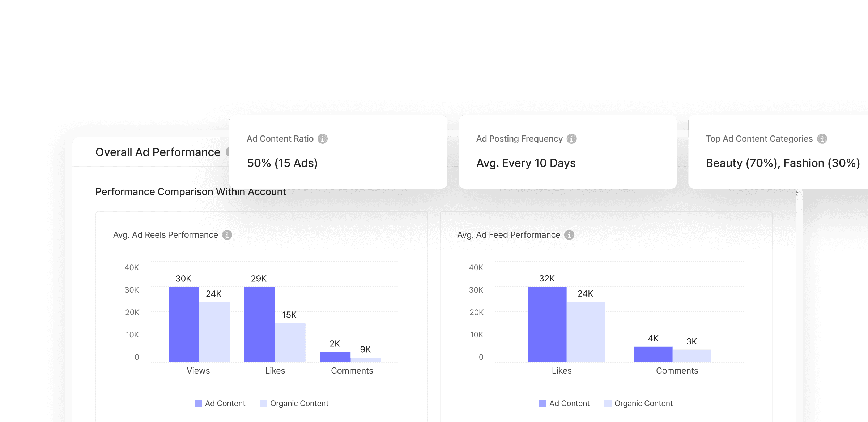Open the Ad Content Ratio card

[x=338, y=152]
